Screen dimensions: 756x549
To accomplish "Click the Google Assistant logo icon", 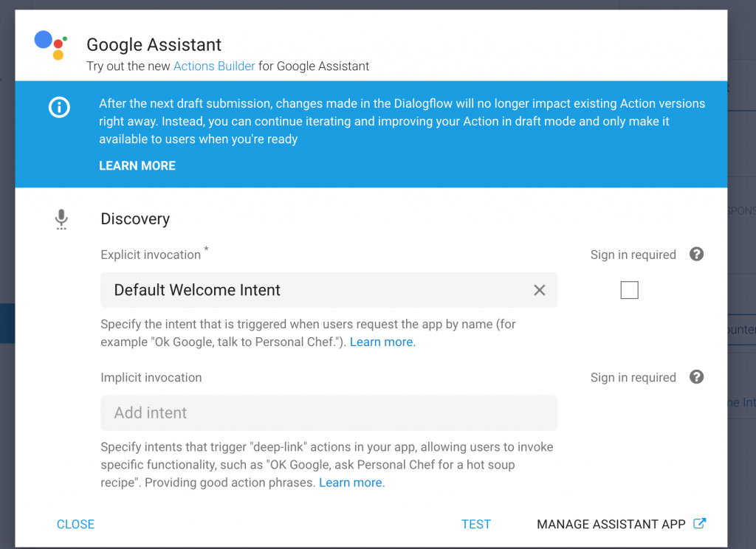I will pos(51,44).
